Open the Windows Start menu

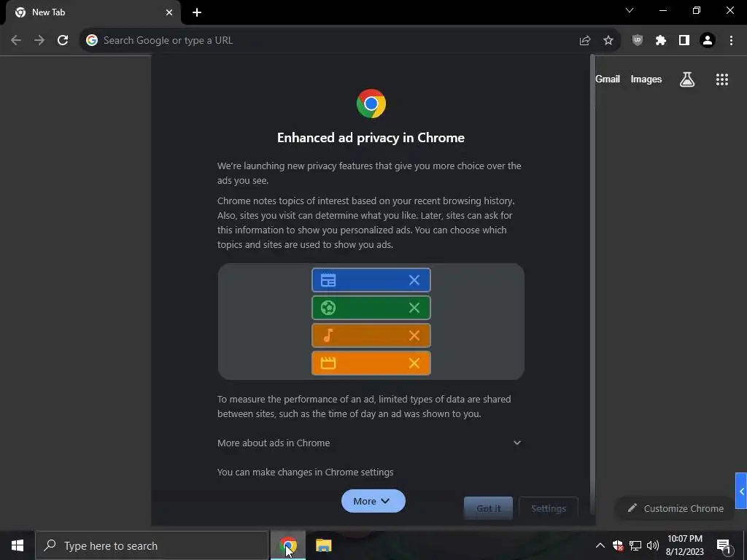click(18, 545)
